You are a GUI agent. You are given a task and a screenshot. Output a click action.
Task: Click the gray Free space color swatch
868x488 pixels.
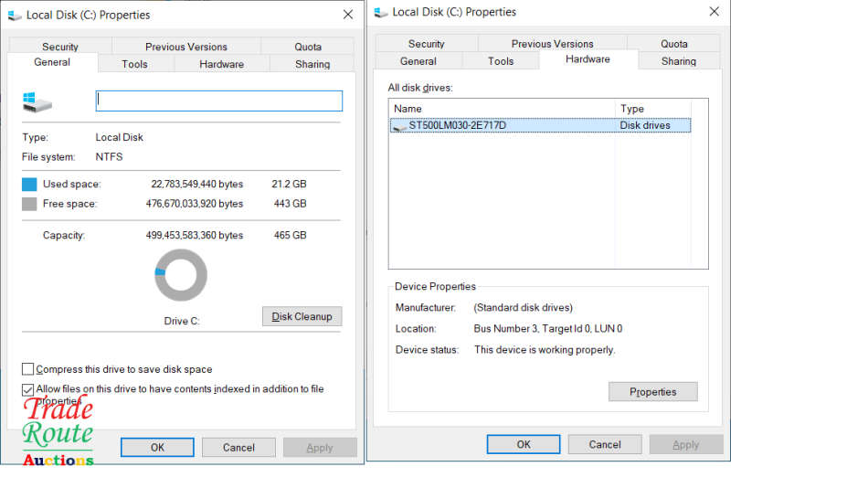coord(29,204)
